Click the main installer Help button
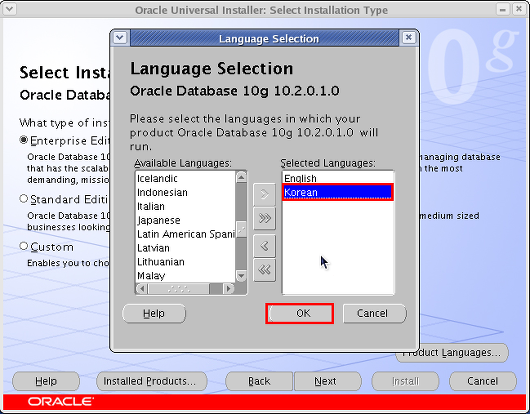This screenshot has width=530, height=414. (x=46, y=381)
